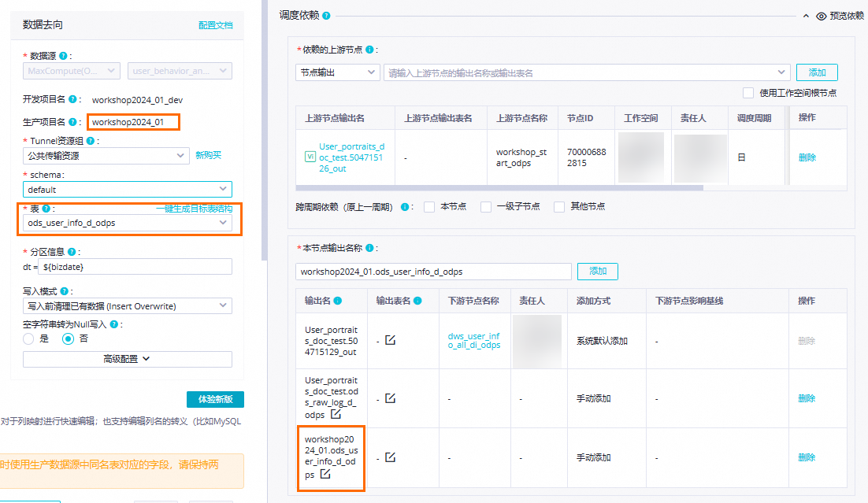This screenshot has width=868, height=503.
Task: Open info icon beside 输出名 column header
Action: coord(338,301)
